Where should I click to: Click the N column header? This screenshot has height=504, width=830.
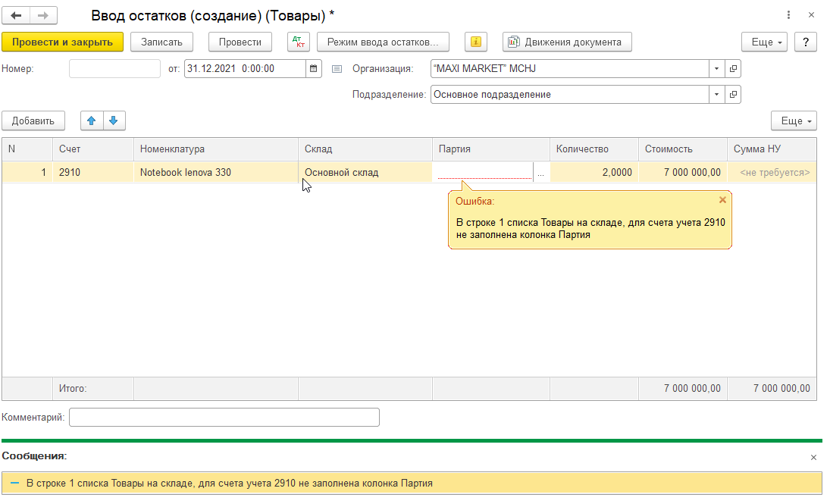(x=27, y=149)
